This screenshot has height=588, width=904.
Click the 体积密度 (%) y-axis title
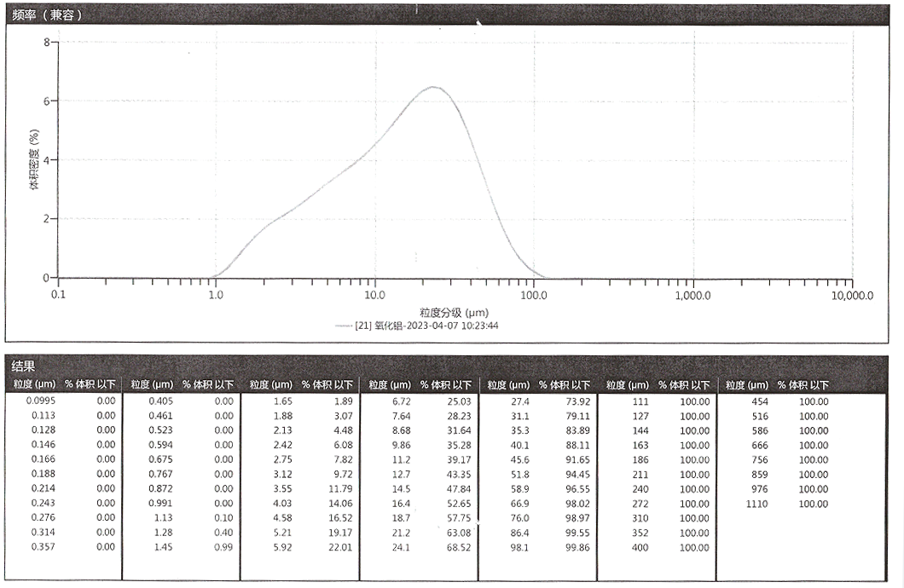click(35, 160)
